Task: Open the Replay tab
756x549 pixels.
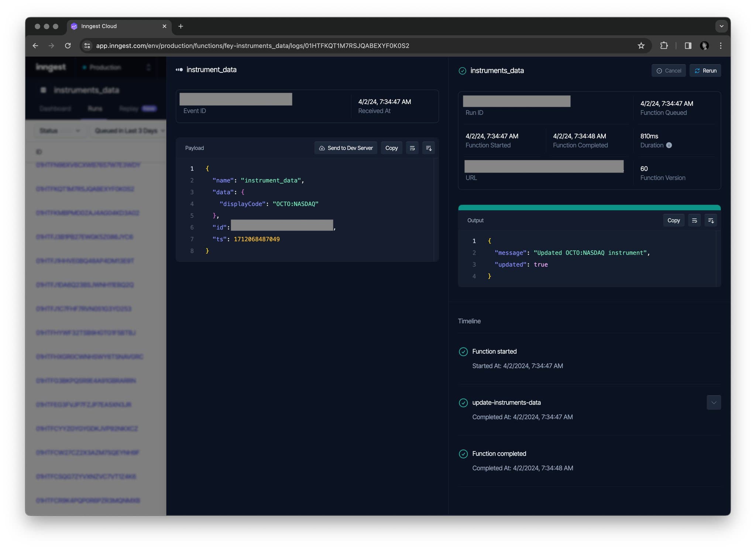Action: coord(128,108)
